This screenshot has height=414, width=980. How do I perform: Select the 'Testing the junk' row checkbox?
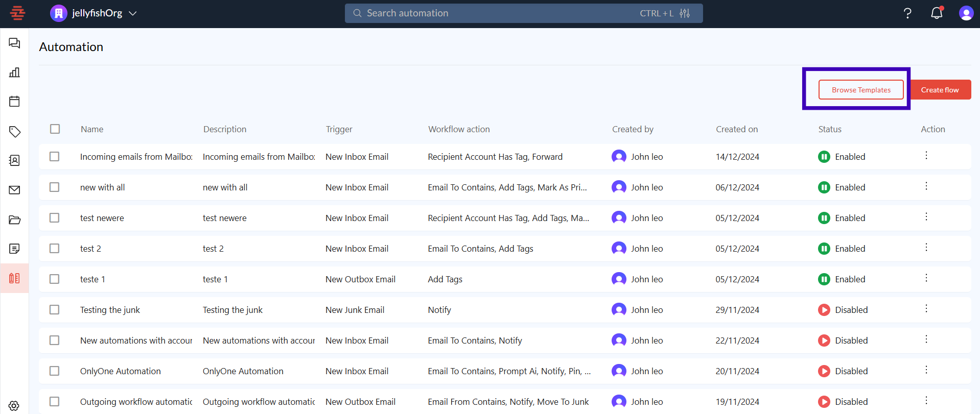[x=55, y=310]
